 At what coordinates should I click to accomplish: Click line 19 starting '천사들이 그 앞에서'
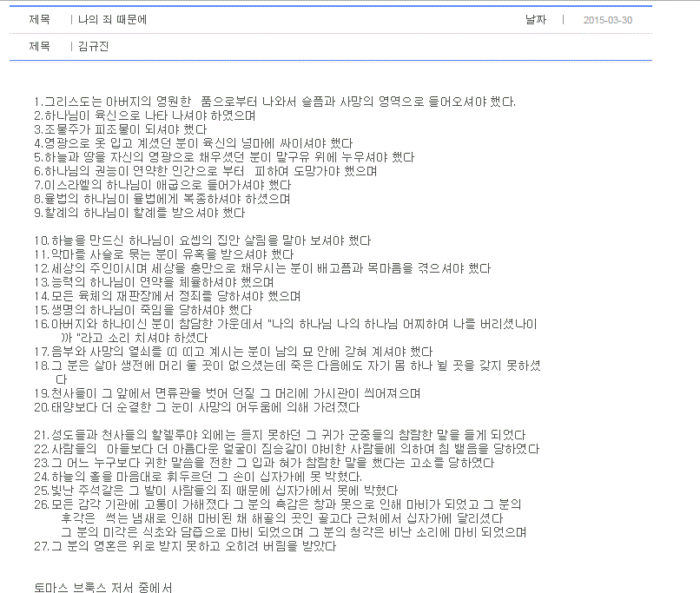pos(228,393)
